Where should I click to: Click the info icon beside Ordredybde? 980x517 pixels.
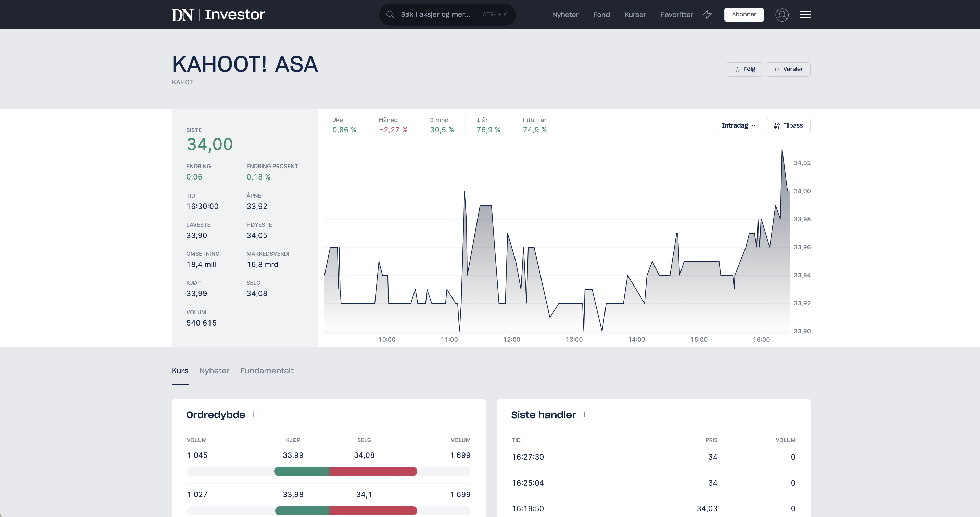[x=254, y=415]
